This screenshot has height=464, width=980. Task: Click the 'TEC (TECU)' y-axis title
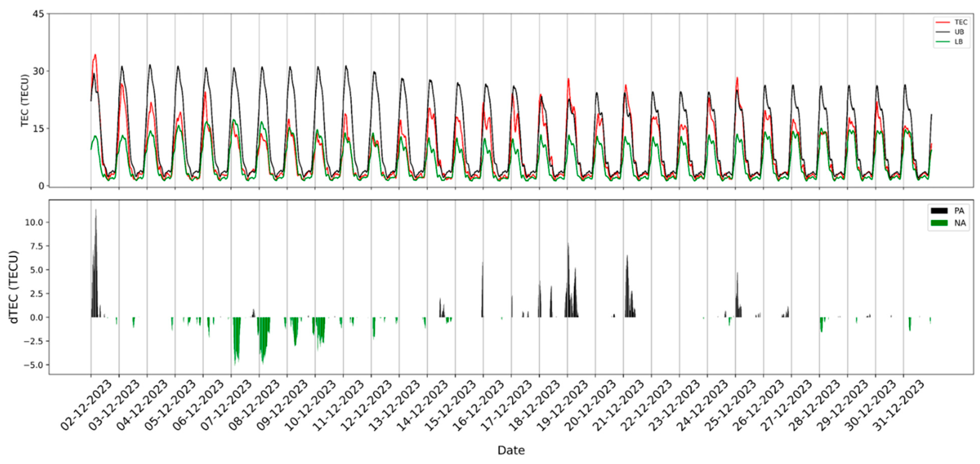coord(25,100)
